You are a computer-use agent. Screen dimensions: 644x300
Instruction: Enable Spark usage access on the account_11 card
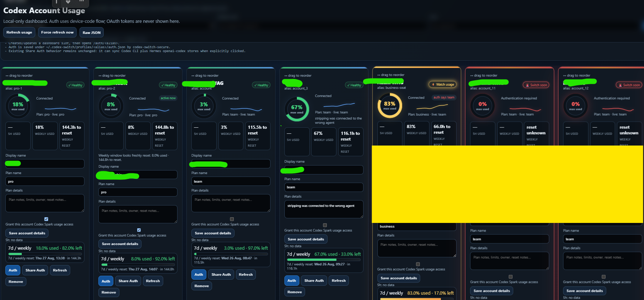[x=511, y=277]
